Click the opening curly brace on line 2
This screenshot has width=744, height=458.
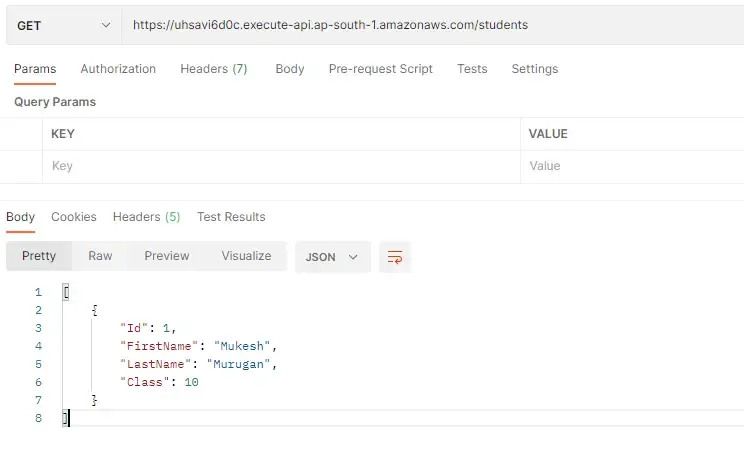pos(94,310)
